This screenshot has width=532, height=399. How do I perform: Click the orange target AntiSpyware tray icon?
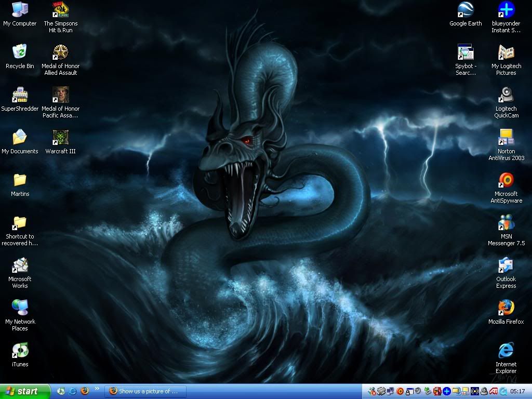point(400,391)
